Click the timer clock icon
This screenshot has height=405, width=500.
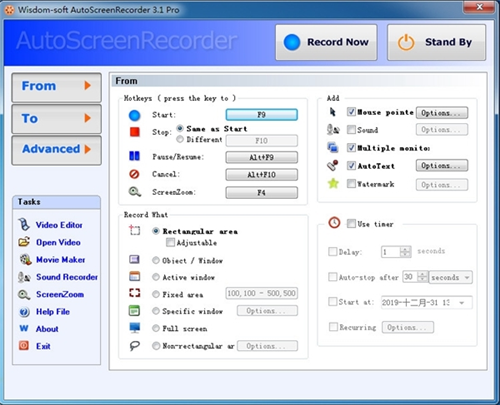pyautogui.click(x=334, y=222)
